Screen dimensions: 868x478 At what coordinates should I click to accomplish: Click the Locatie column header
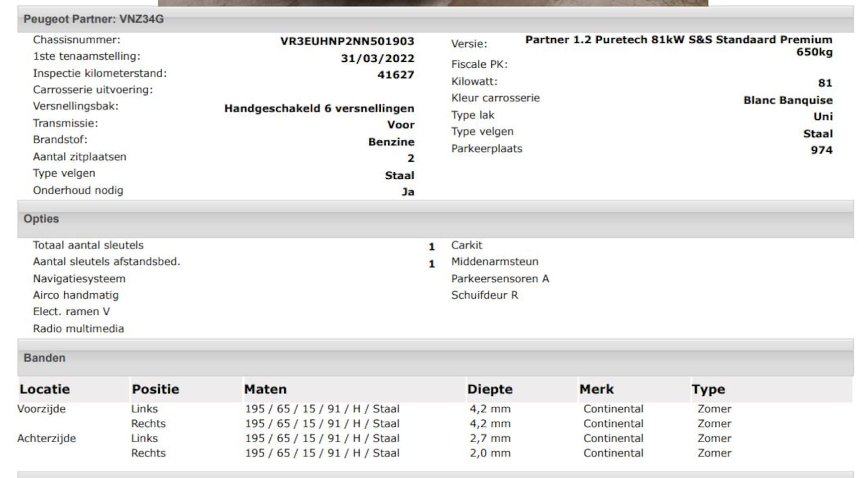pyautogui.click(x=45, y=389)
